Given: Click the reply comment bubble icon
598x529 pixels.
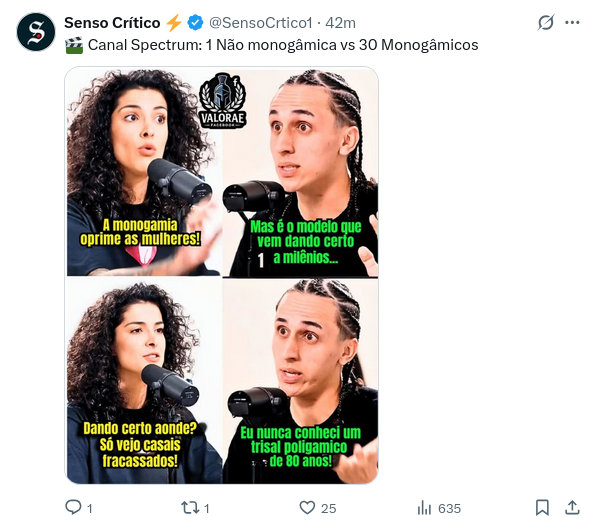Looking at the screenshot, I should (x=73, y=508).
